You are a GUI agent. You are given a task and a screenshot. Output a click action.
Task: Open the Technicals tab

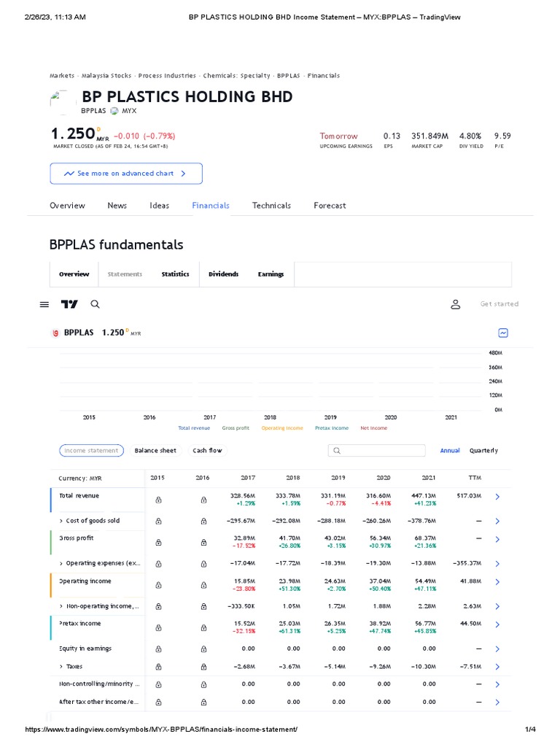(271, 206)
